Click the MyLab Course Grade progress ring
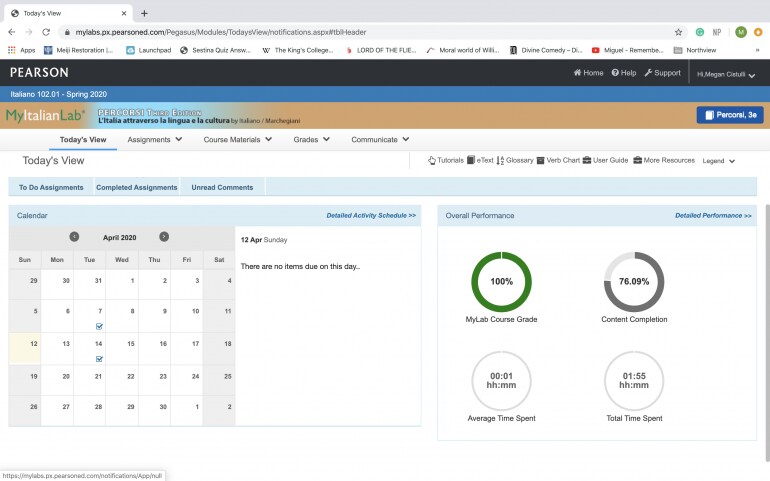Screen dimensions: 770x481 (501, 281)
